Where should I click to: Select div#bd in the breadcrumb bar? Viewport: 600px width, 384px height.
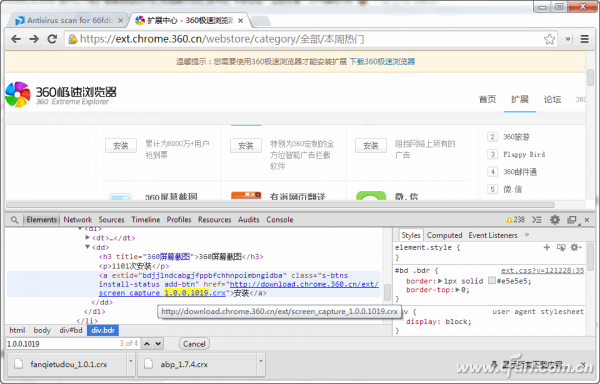pyautogui.click(x=71, y=330)
